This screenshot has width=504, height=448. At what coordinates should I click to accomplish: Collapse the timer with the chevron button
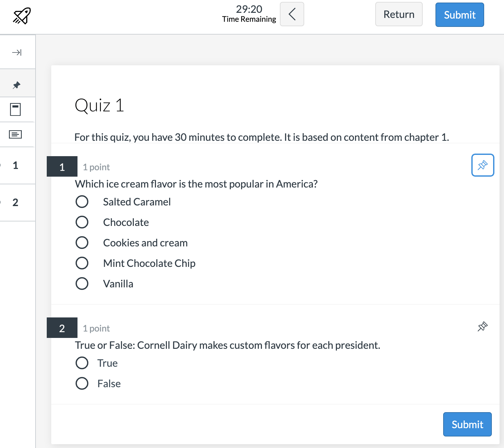[292, 14]
